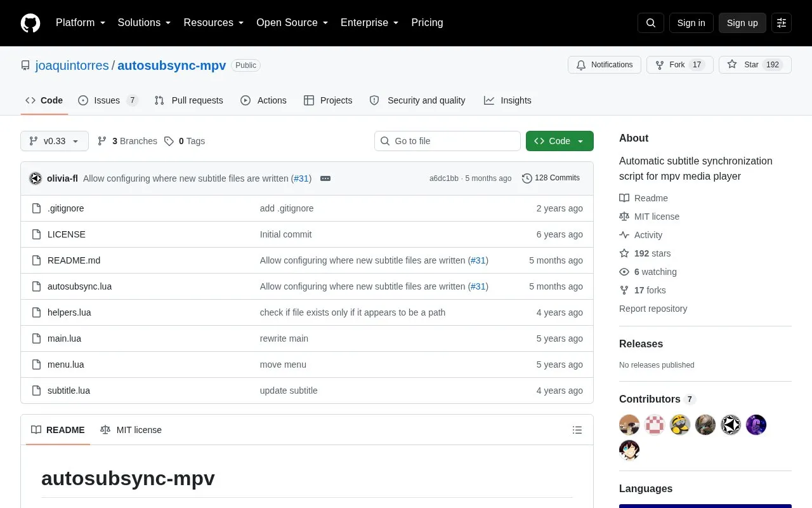Open the autosubsync.lua file
The image size is (812, 508).
click(80, 286)
